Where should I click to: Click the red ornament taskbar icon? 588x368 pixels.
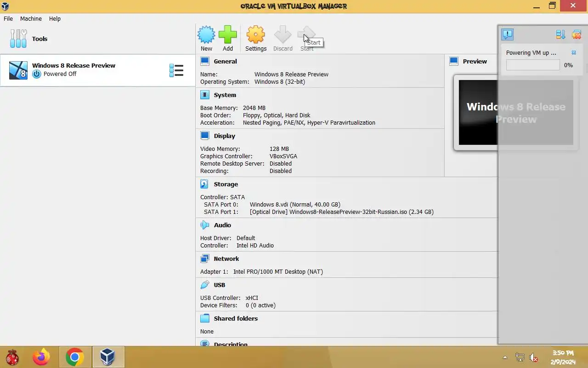(12, 357)
